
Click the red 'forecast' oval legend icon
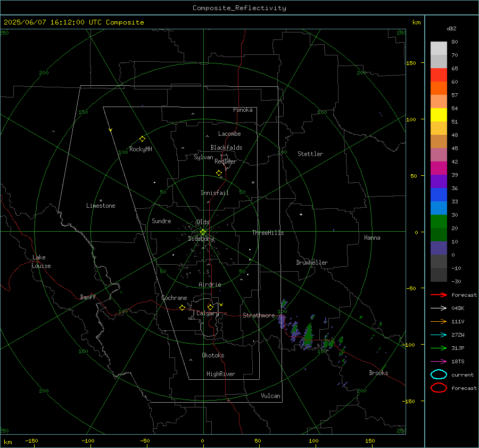pyautogui.click(x=439, y=388)
